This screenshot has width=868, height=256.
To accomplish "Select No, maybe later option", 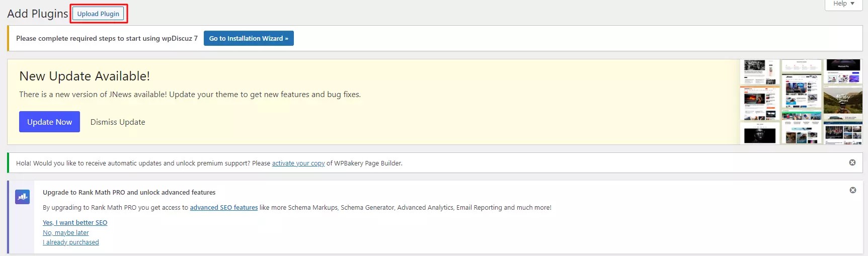I will click(x=66, y=232).
